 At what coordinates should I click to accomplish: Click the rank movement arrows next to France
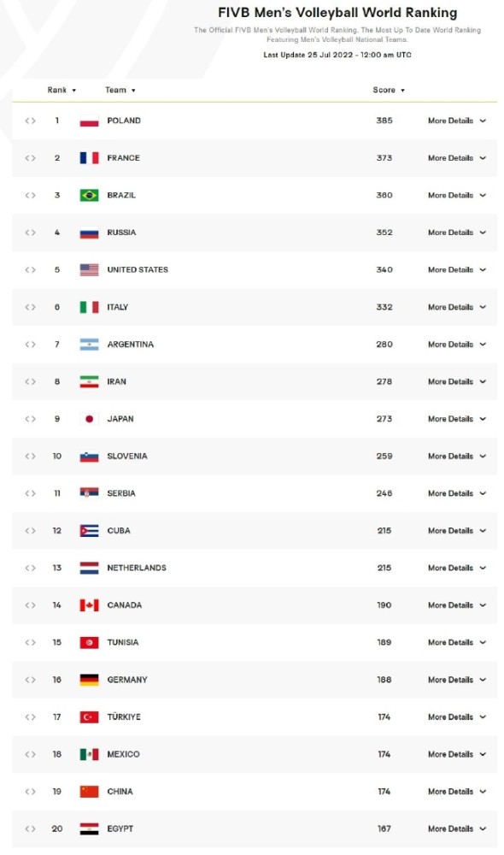31,158
